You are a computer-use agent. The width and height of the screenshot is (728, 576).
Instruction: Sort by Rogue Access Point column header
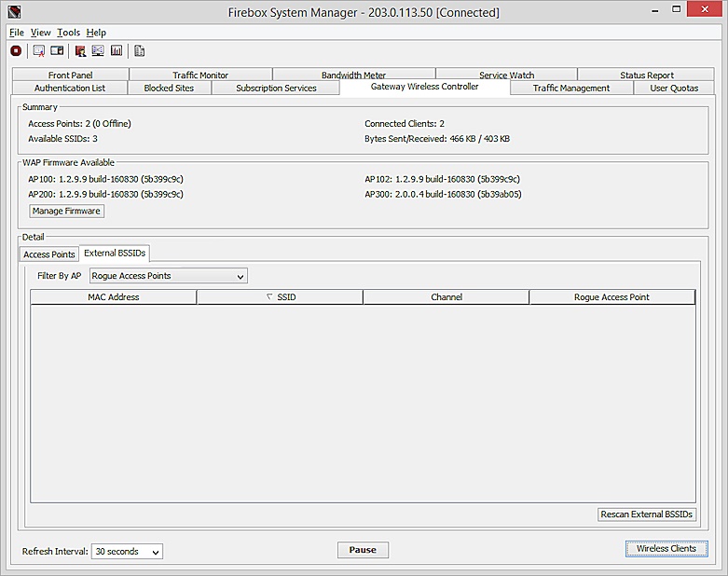point(611,297)
